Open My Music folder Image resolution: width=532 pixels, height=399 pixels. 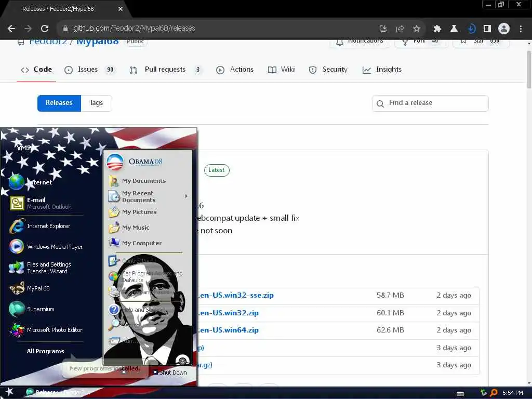click(x=129, y=228)
